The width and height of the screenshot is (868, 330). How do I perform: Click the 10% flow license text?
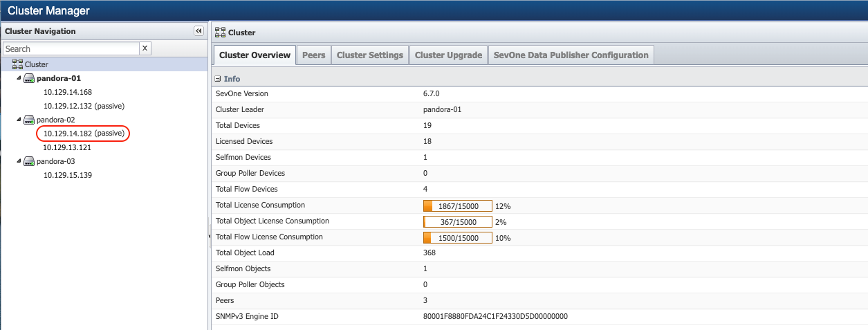click(x=503, y=238)
